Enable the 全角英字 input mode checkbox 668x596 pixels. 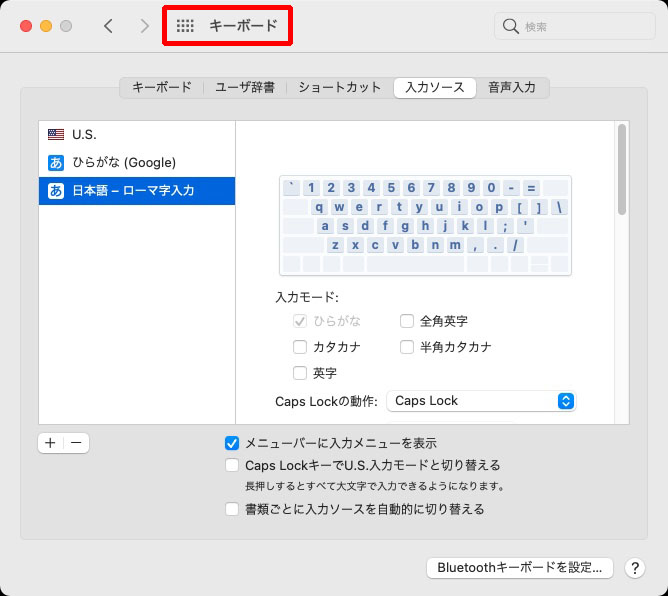[x=407, y=321]
